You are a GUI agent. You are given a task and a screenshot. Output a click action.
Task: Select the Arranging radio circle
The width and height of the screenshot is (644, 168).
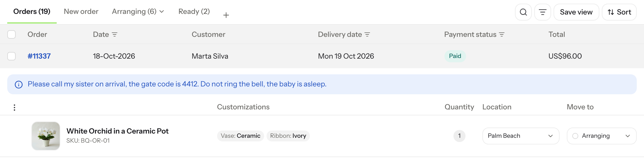(575, 136)
